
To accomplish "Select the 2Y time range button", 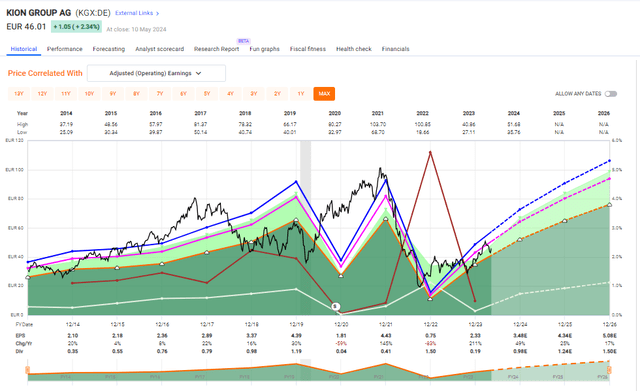I will [277, 94].
